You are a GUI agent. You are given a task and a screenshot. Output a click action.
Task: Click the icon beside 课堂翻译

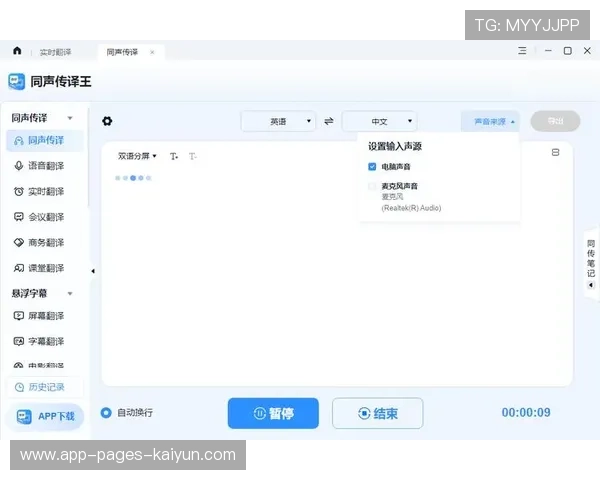point(18,268)
